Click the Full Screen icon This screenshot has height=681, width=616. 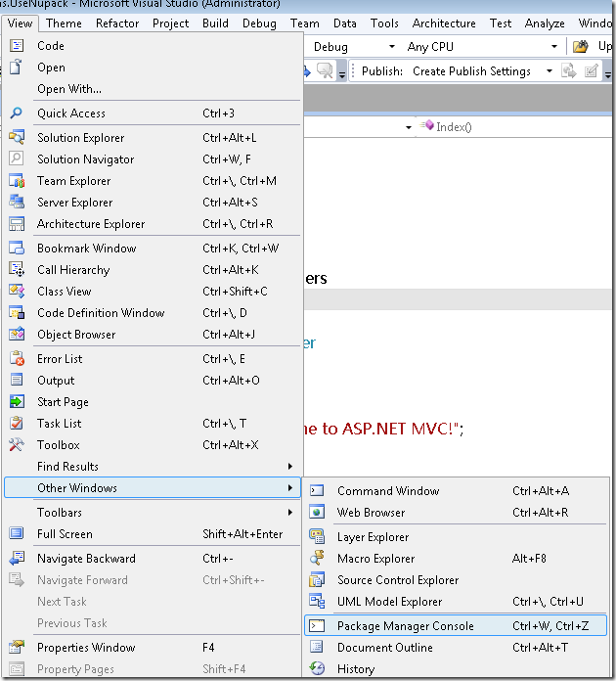click(17, 534)
